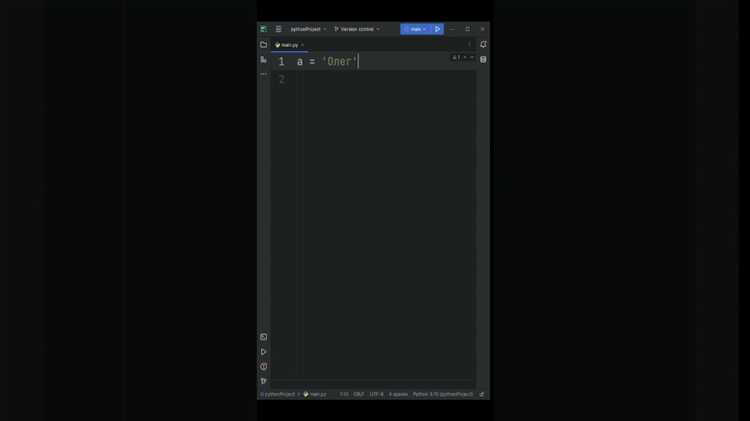750x421 pixels.
Task: Open the main run configuration dropdown
Action: 416,29
